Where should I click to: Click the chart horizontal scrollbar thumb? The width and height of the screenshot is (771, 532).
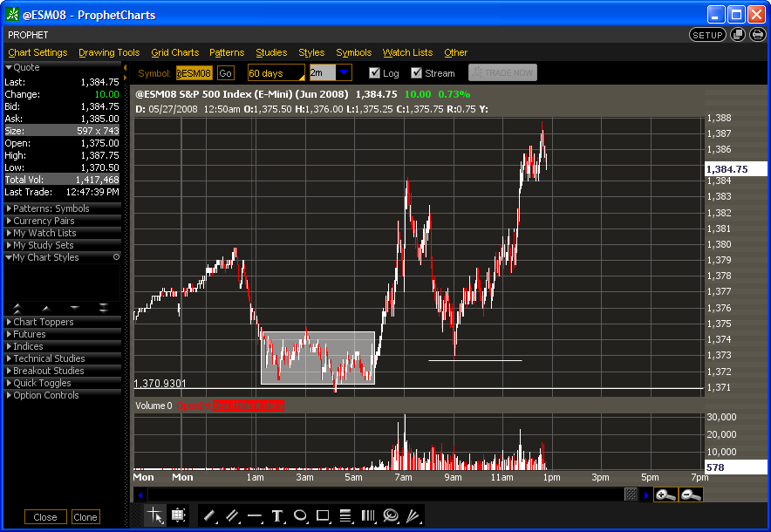tap(631, 494)
